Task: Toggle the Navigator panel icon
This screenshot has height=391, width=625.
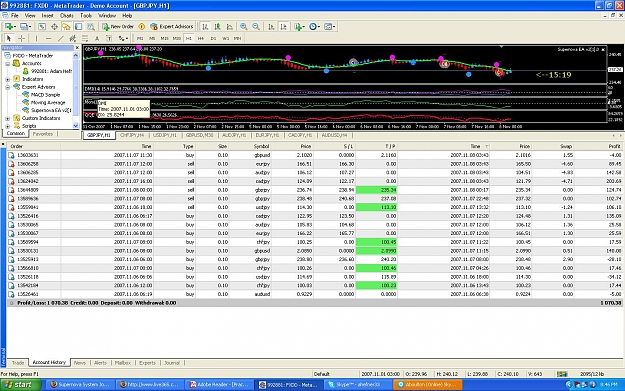Action: coord(66,26)
